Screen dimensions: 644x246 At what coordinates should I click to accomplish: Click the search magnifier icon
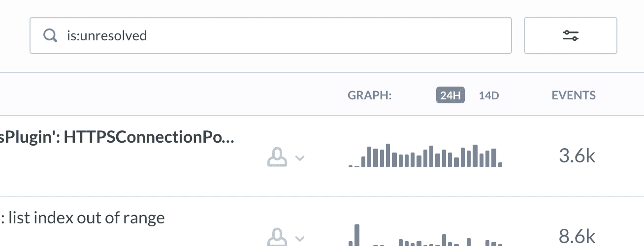pyautogui.click(x=50, y=35)
